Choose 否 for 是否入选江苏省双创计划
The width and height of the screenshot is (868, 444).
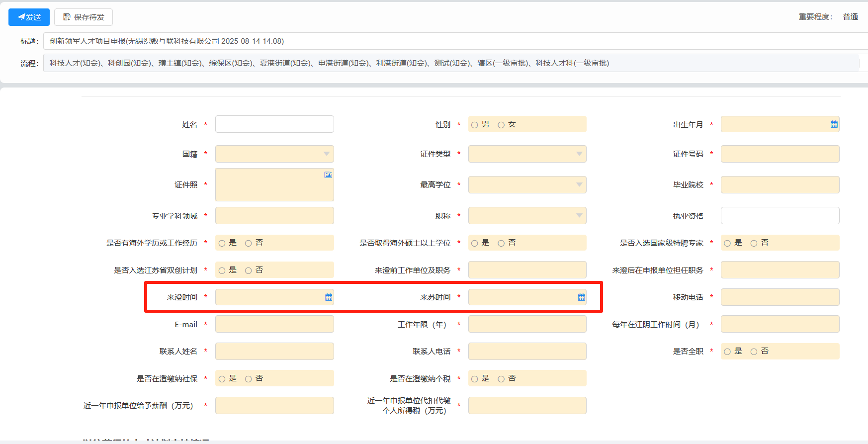(x=249, y=270)
